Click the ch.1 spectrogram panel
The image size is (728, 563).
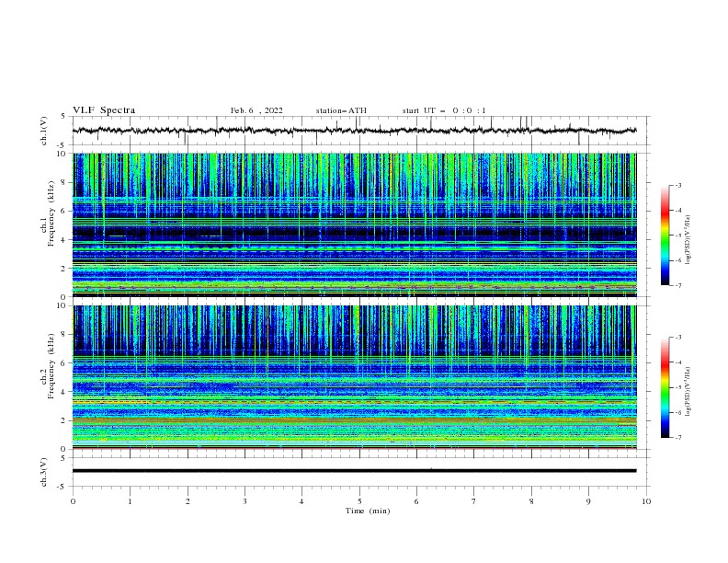coord(355,224)
